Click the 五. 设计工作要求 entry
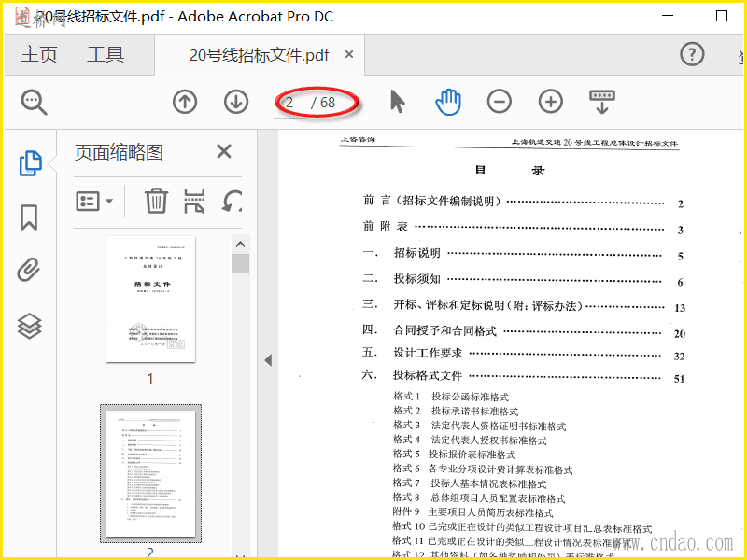The image size is (747, 560). tap(524, 354)
